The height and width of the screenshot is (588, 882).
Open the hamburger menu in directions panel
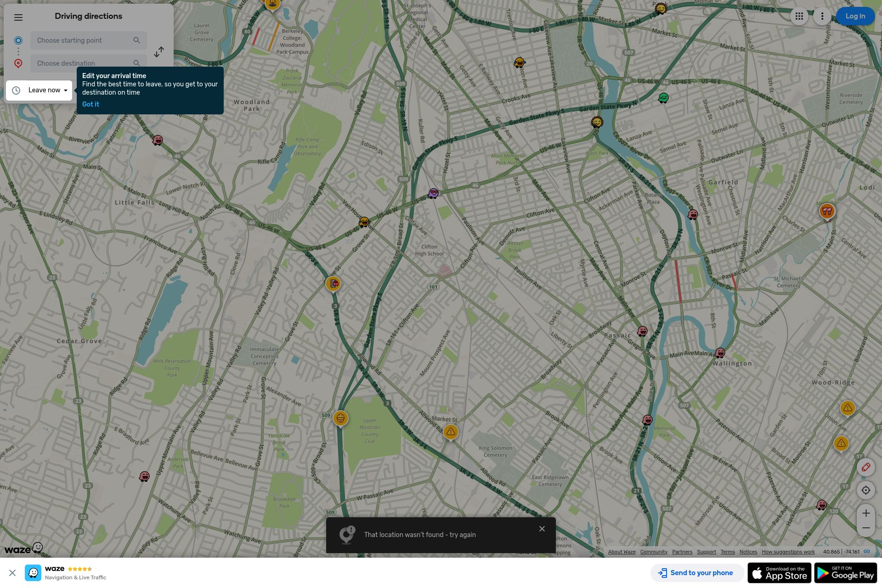18,17
